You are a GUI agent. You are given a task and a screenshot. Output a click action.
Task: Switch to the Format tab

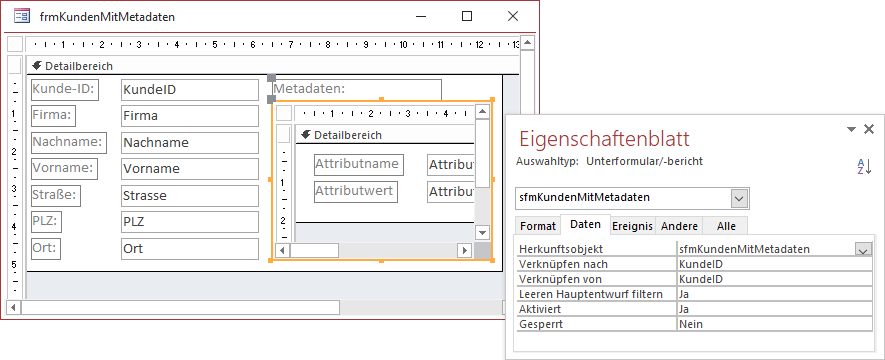point(538,226)
